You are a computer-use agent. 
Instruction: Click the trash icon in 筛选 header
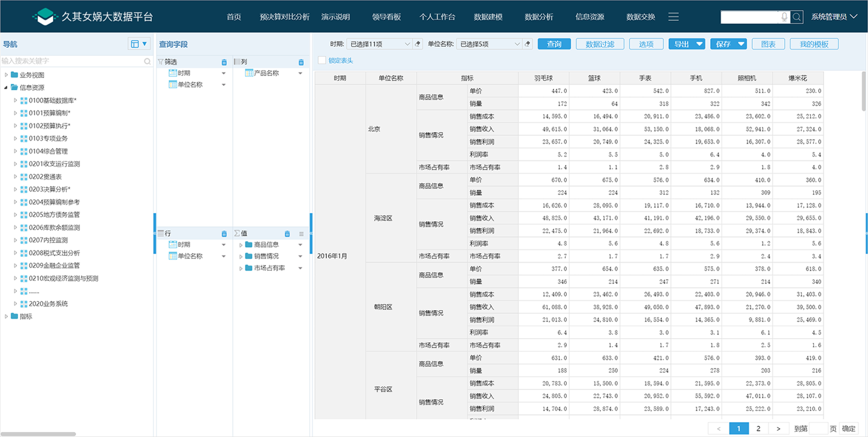click(x=224, y=62)
